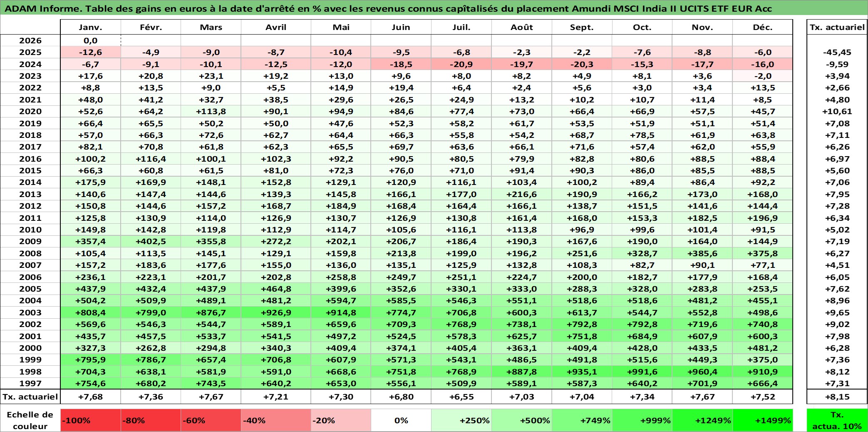The image size is (868, 432).
Task: Select the 1997 year row label
Action: tap(30, 383)
